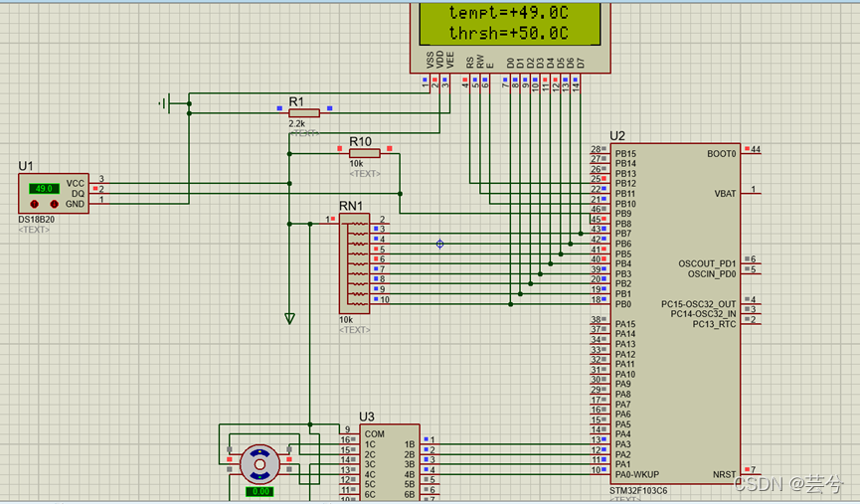Viewport: 860px width, 504px height.
Task: Click the PB0 pin label on U2
Action: [x=623, y=304]
